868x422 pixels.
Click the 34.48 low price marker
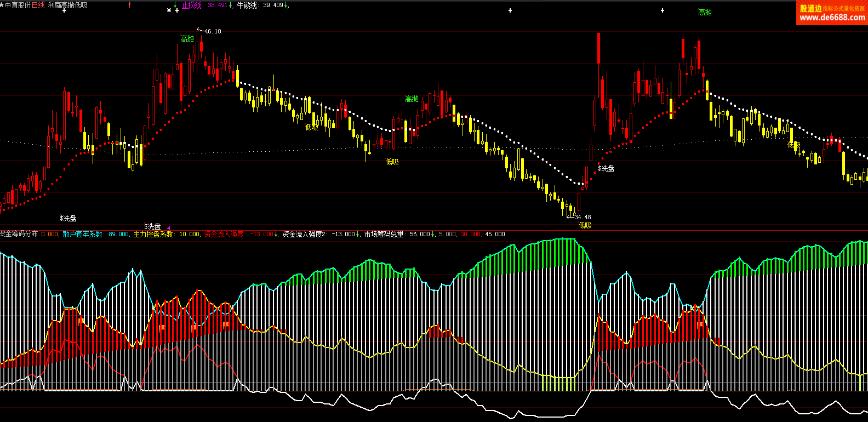pyautogui.click(x=583, y=217)
